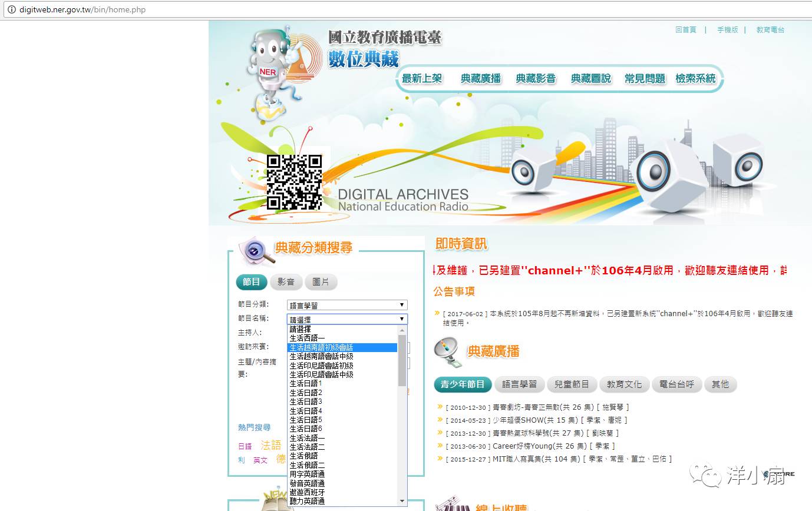Switch to the 影音 search tab
Viewport: 812px width, 511px height.
click(286, 282)
